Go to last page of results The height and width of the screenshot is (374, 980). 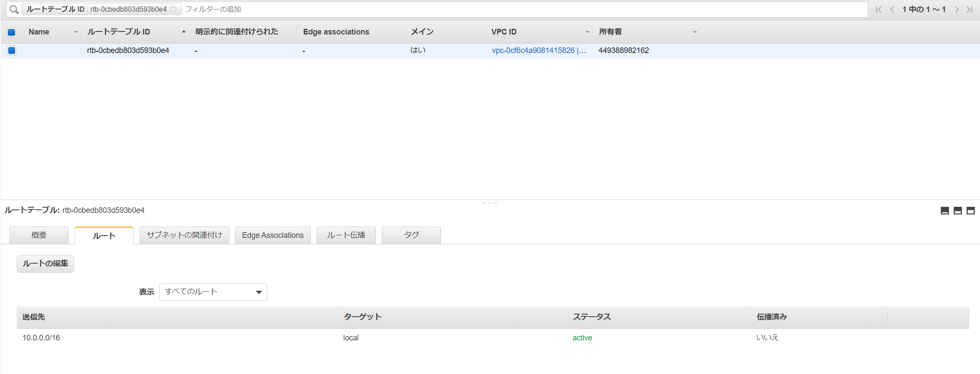click(970, 9)
